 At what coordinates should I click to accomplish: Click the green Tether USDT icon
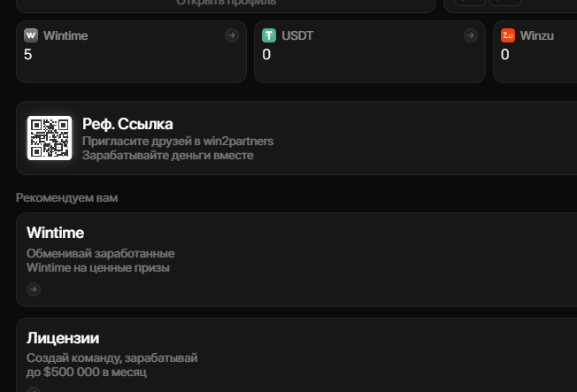pyautogui.click(x=269, y=35)
